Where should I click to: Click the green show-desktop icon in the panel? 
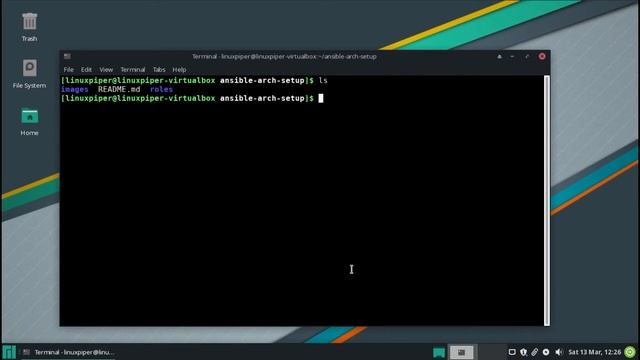click(439, 352)
